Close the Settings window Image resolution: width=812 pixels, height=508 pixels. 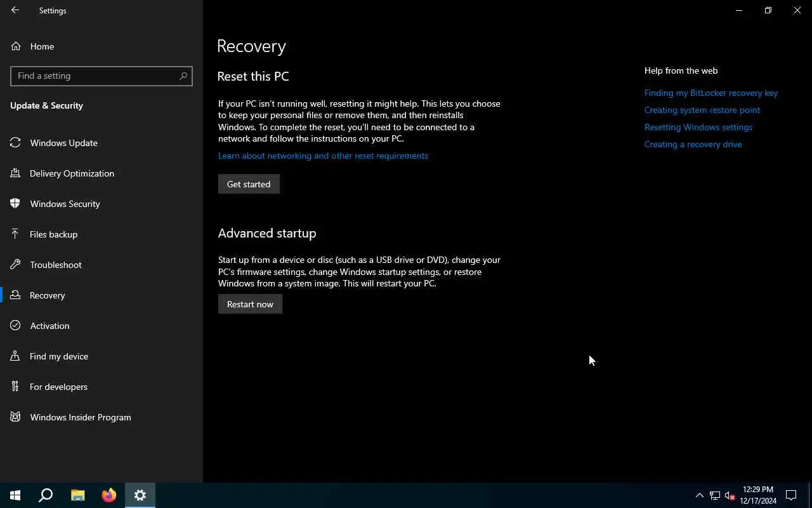coord(797,10)
